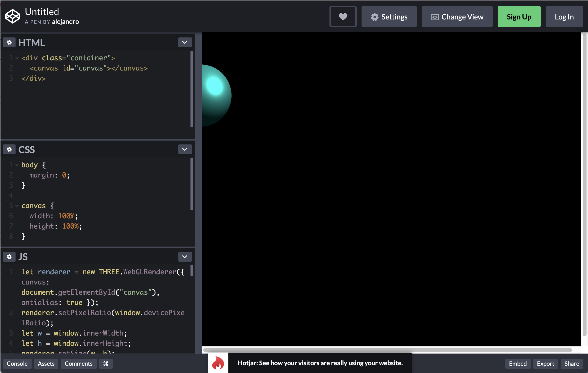
Task: Click the gear icon inside Settings button
Action: pos(374,17)
